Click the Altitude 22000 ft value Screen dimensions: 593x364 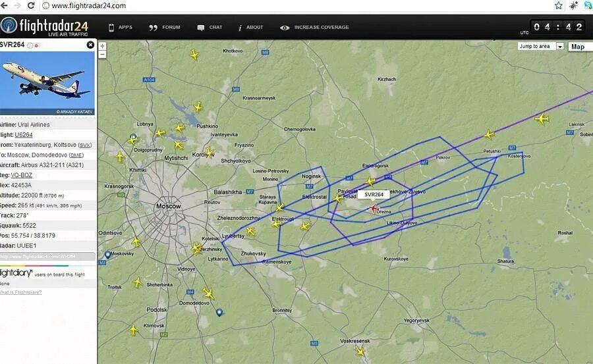[x=42, y=195]
